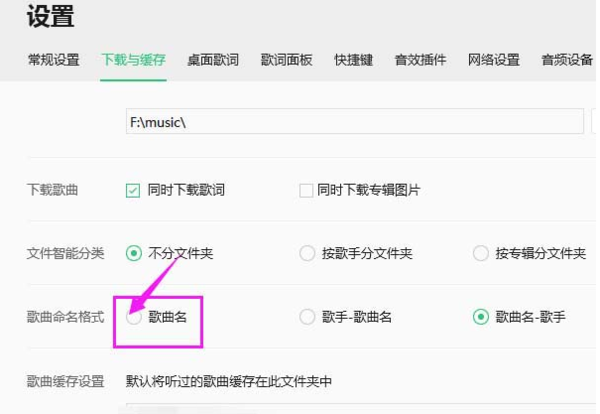This screenshot has height=414, width=600.
Task: Open the 歌词面板 settings tab
Action: coord(287,60)
